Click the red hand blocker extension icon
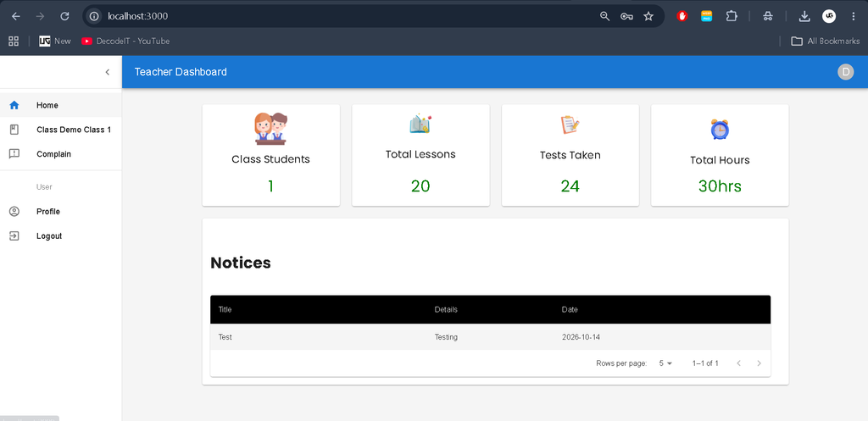 pyautogui.click(x=682, y=17)
